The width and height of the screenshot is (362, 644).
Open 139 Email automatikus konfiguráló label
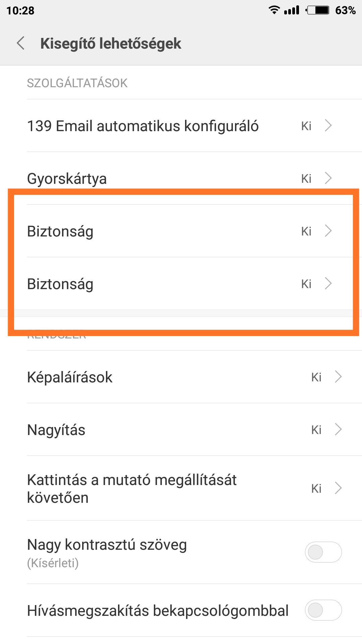[143, 126]
